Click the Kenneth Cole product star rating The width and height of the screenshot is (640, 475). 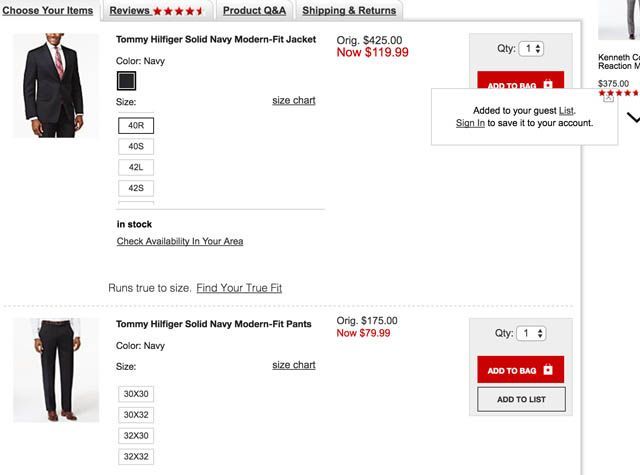pyautogui.click(x=619, y=93)
